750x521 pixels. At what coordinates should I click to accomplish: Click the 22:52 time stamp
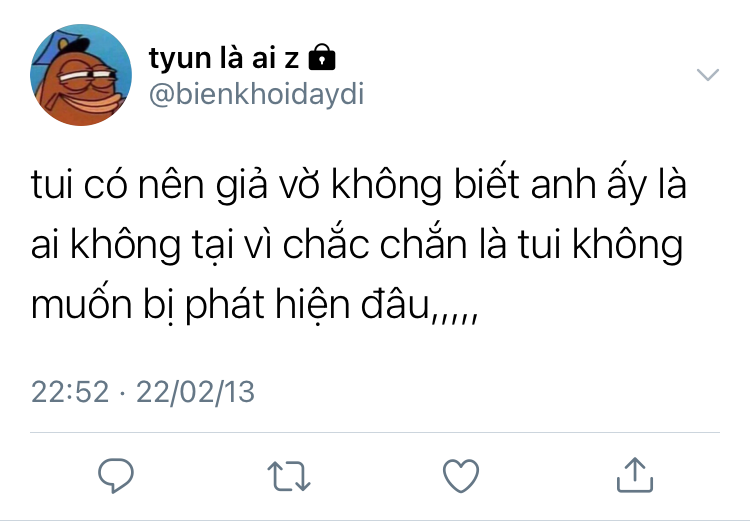[x=70, y=392]
